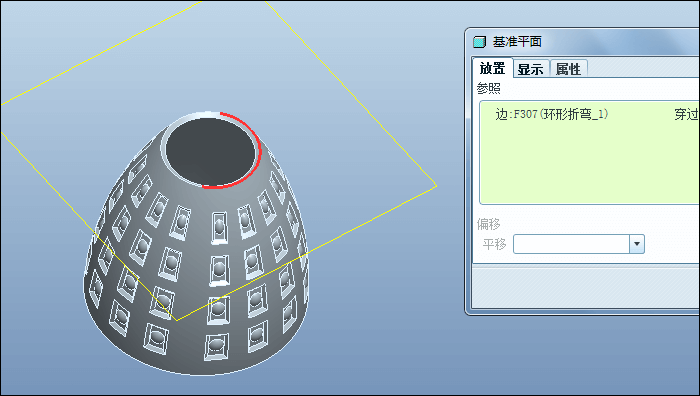Click empty area of the 参照 collector box
This screenshot has width=700, height=396.
(589, 165)
